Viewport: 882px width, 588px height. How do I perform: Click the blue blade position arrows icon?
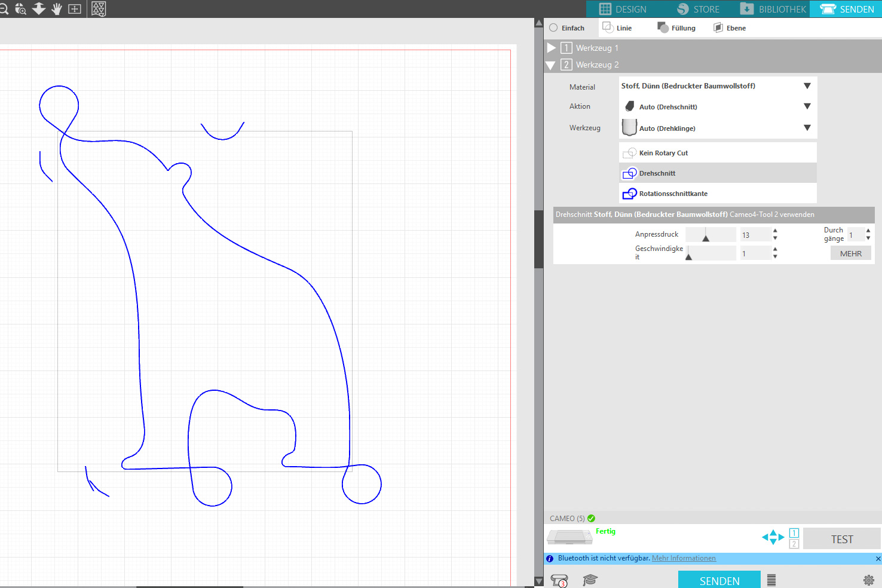point(773,537)
